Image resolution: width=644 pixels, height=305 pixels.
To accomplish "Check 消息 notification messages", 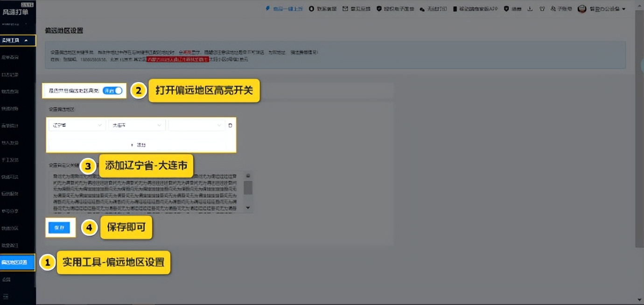I will point(512,8).
